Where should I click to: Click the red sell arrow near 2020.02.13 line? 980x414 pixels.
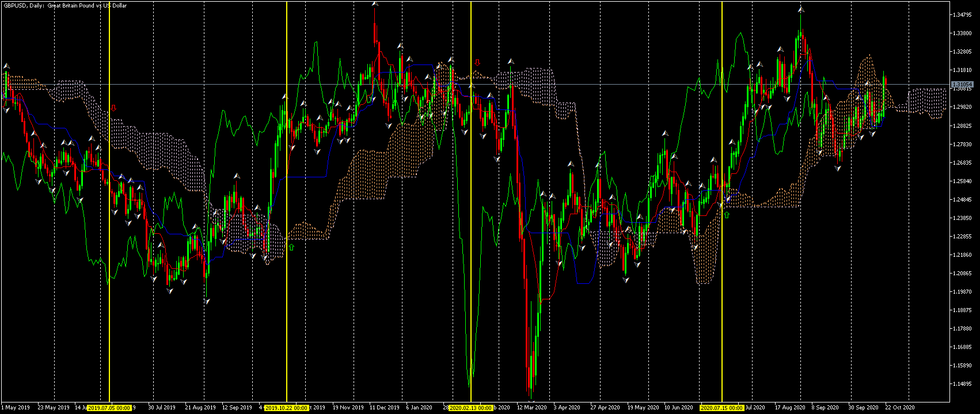(477, 62)
